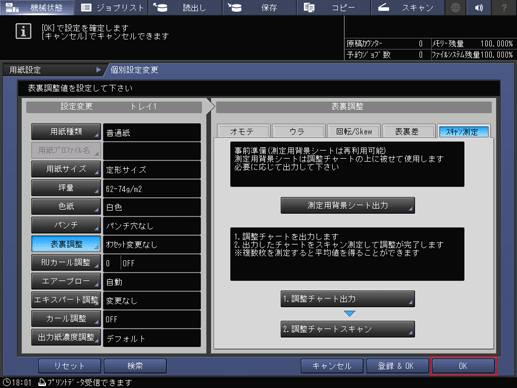The height and width of the screenshot is (388, 517).
Task: Open the 保存 store tab
Action: pos(260,7)
